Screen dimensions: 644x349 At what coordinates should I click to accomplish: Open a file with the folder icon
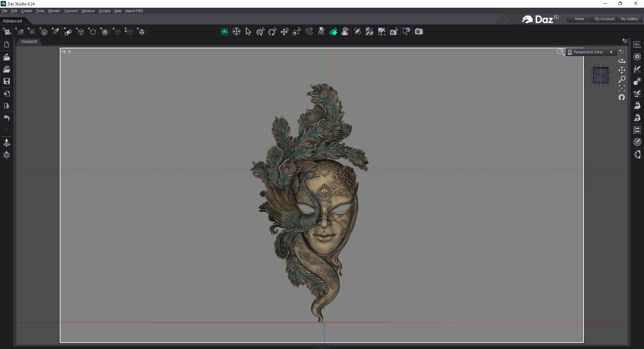click(6, 57)
